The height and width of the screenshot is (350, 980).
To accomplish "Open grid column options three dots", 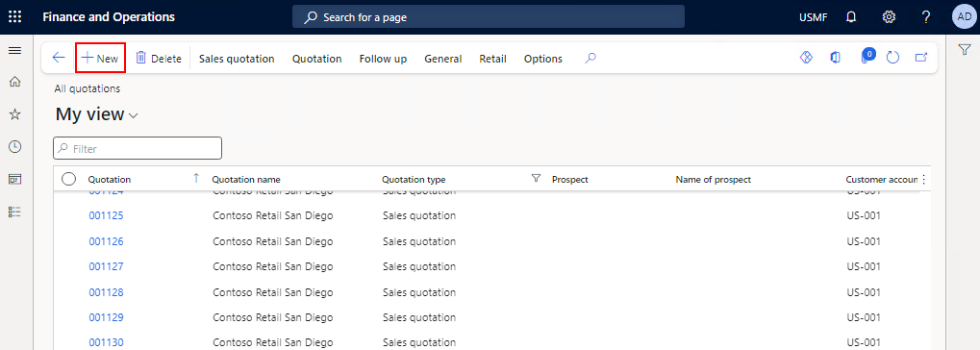I will coord(924,180).
